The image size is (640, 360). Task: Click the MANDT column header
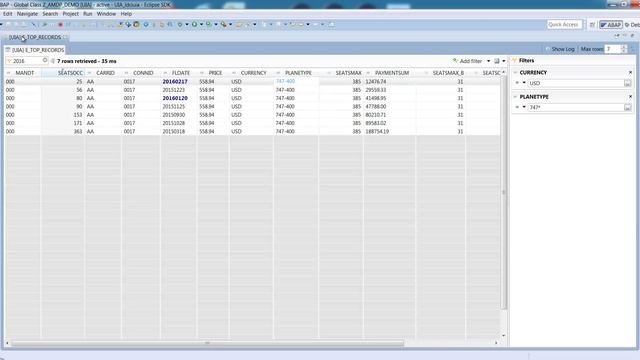coord(24,73)
